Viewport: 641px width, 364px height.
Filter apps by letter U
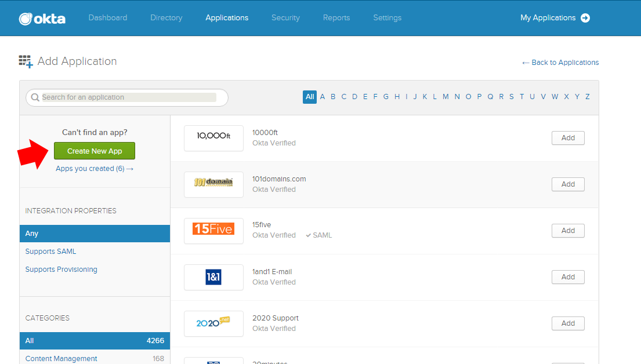(x=533, y=97)
